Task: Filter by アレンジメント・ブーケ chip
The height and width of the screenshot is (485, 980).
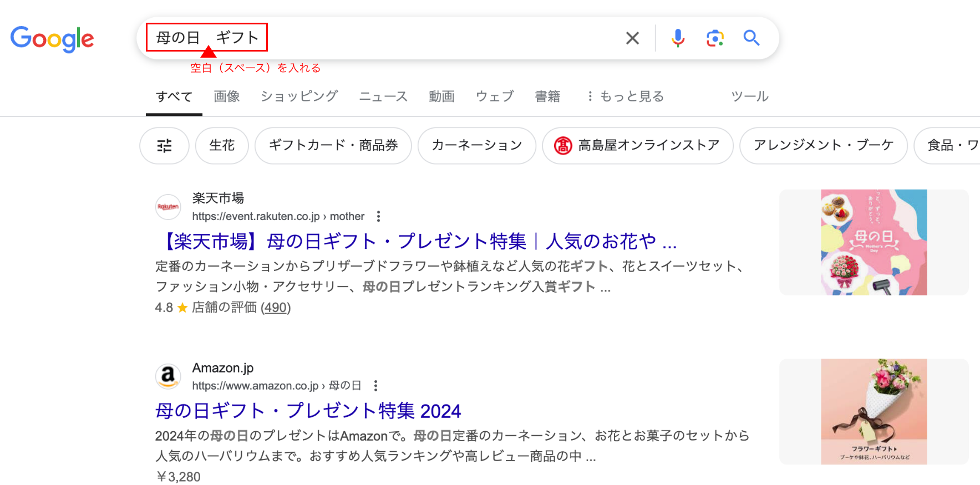Action: tap(824, 146)
